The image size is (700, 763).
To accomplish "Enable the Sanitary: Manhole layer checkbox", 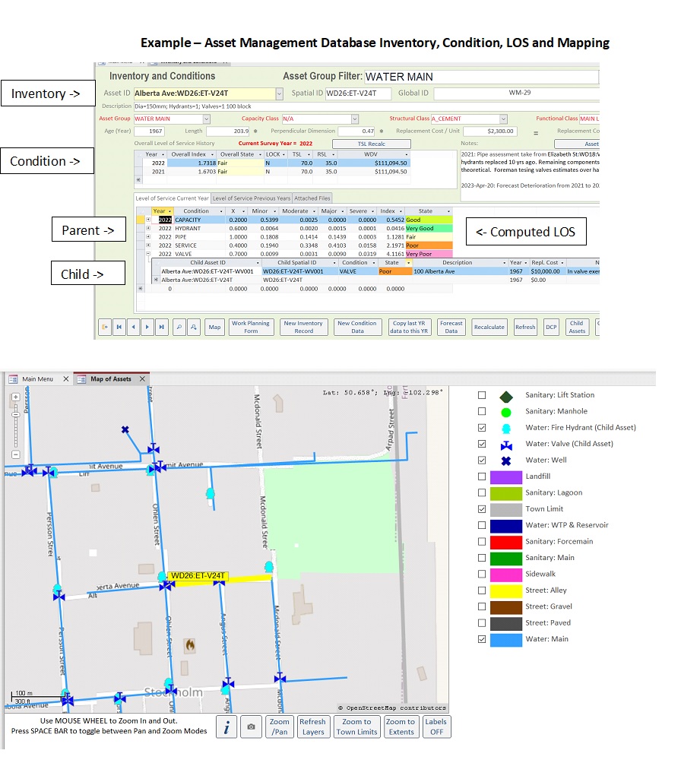I will click(x=482, y=411).
